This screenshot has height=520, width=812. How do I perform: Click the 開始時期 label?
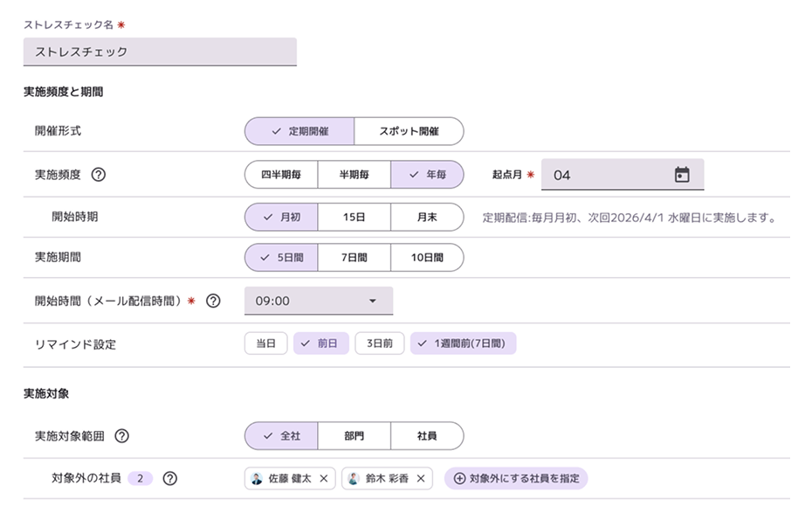(x=74, y=217)
